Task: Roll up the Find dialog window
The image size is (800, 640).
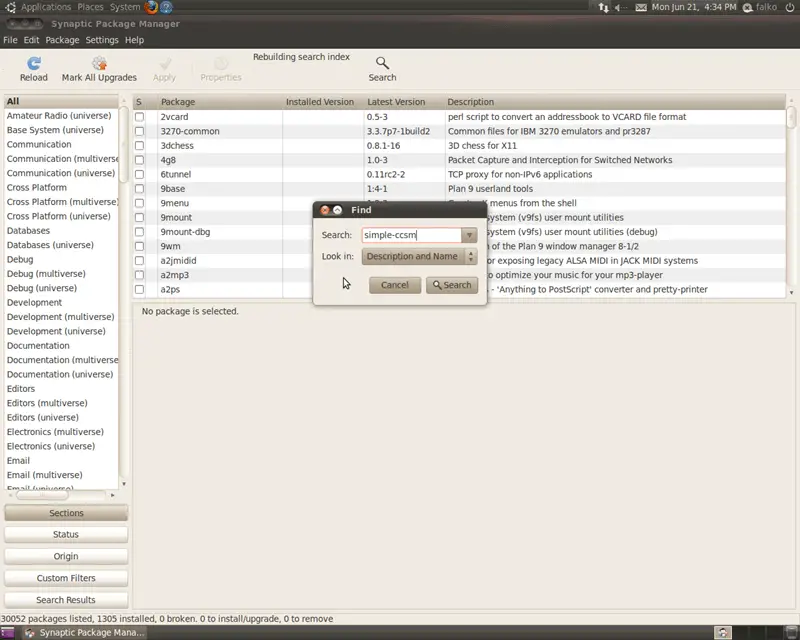Action: [337, 210]
